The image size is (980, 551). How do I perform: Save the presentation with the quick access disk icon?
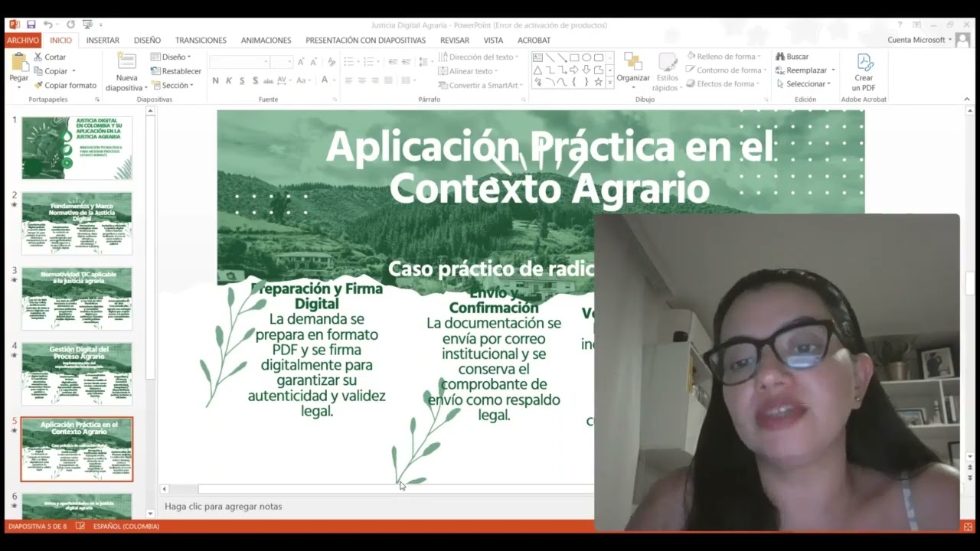[x=30, y=24]
